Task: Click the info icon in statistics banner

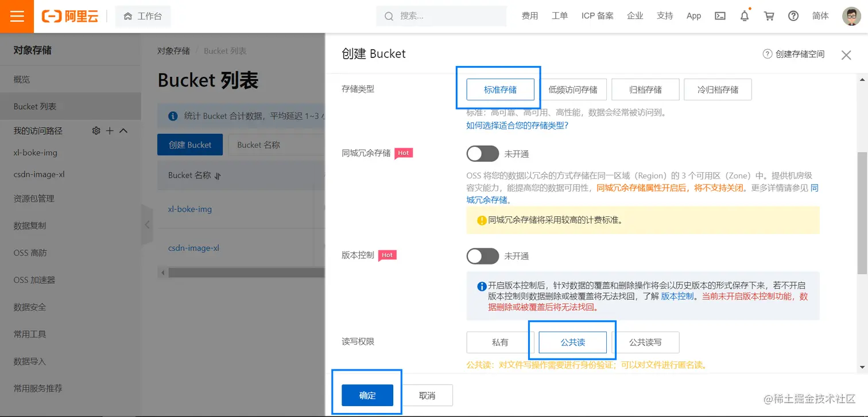Action: [173, 116]
